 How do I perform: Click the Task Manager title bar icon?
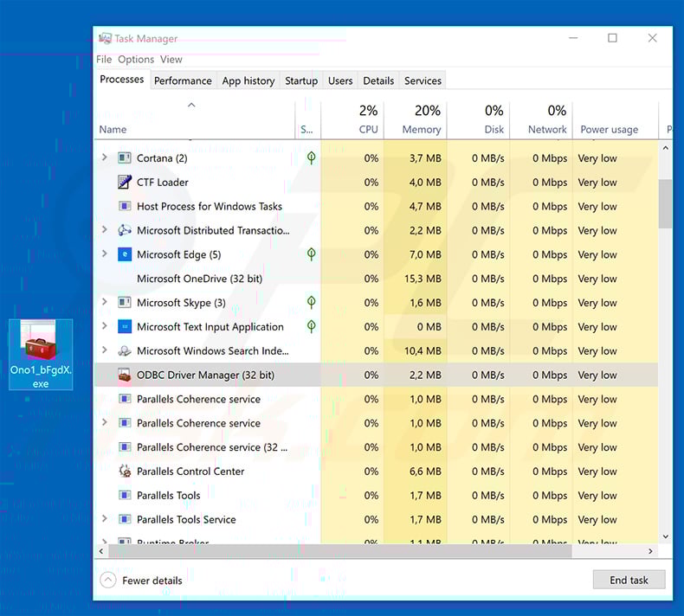[x=105, y=38]
